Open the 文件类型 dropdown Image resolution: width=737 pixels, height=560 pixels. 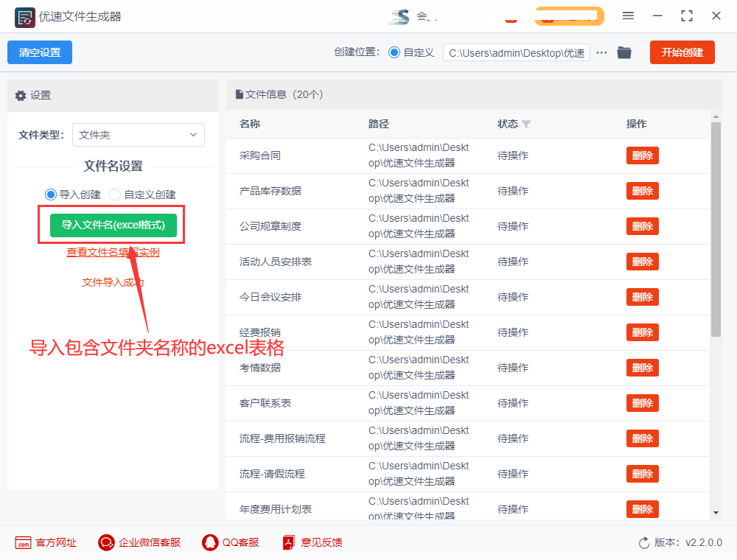point(139,135)
